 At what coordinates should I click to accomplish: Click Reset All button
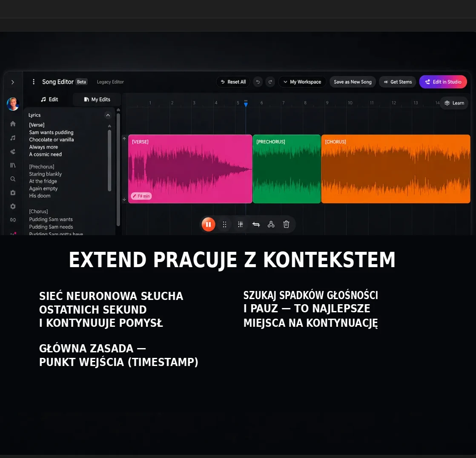(233, 82)
